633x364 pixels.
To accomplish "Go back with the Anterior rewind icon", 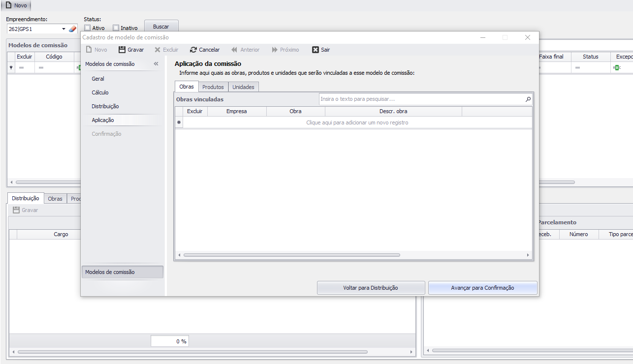I will click(234, 50).
